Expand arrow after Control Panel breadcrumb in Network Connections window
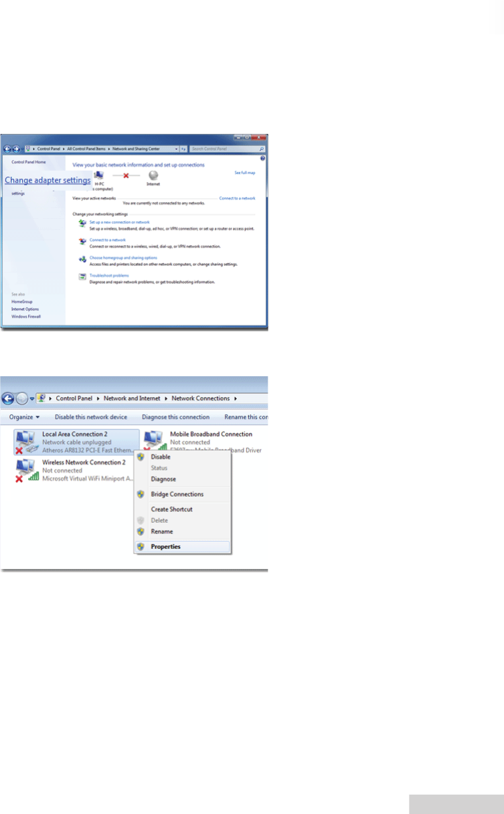Image resolution: width=504 pixels, height=814 pixels. point(97,398)
